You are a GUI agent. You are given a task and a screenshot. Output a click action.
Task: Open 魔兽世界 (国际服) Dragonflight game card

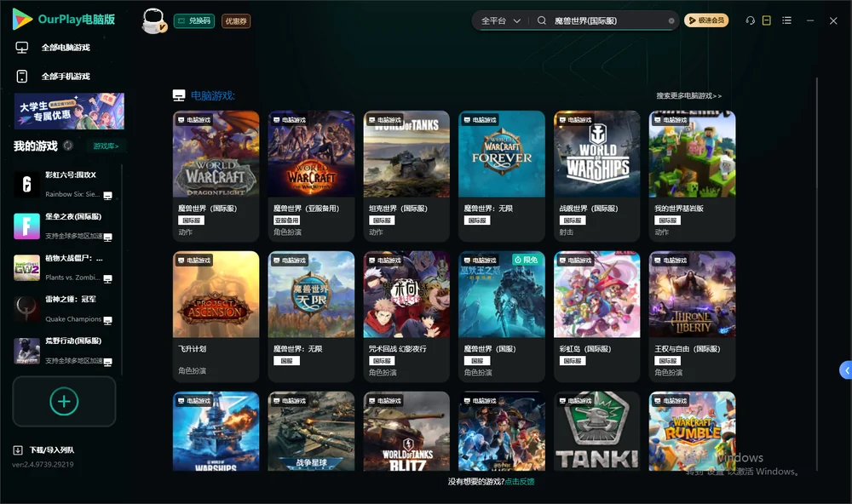click(x=216, y=176)
